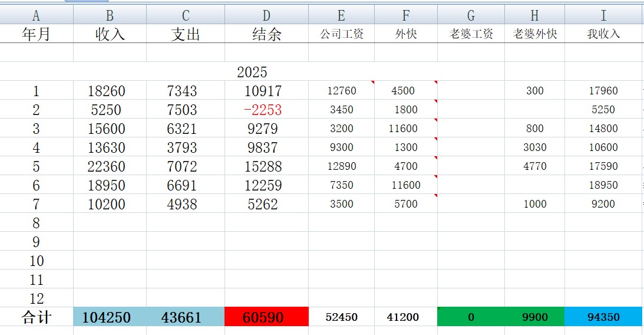Select cell 4500 in 外快 column

[406, 90]
